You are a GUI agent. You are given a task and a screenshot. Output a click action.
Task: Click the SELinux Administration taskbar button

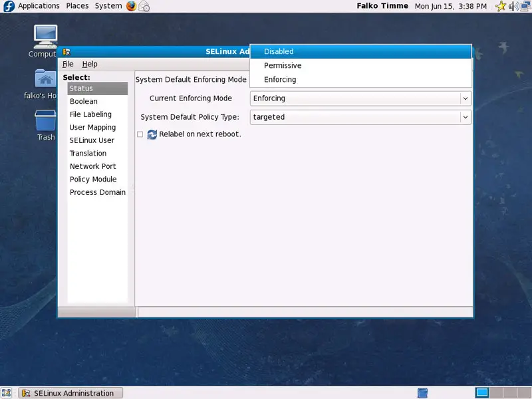[x=70, y=393]
